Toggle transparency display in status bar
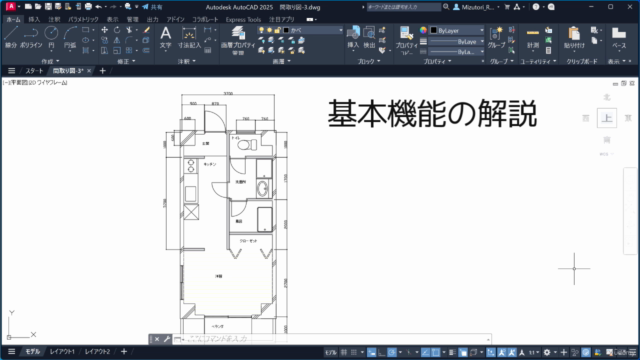 click(463, 352)
